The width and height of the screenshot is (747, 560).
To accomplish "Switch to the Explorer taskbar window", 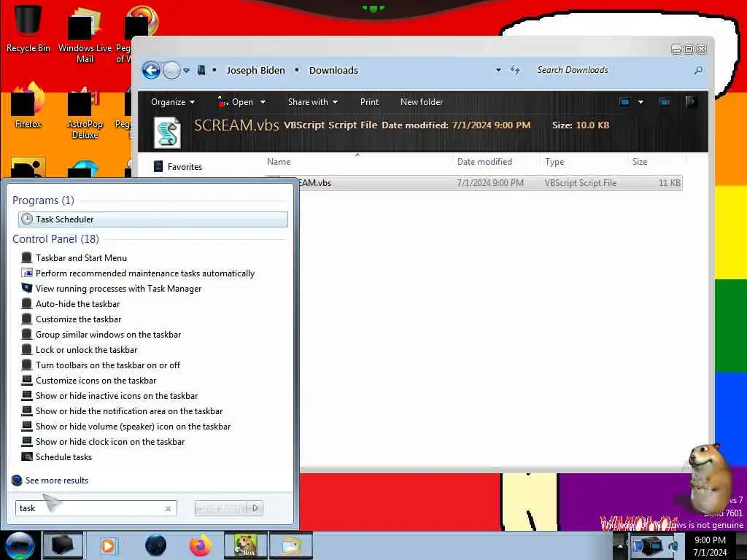I will point(291,545).
